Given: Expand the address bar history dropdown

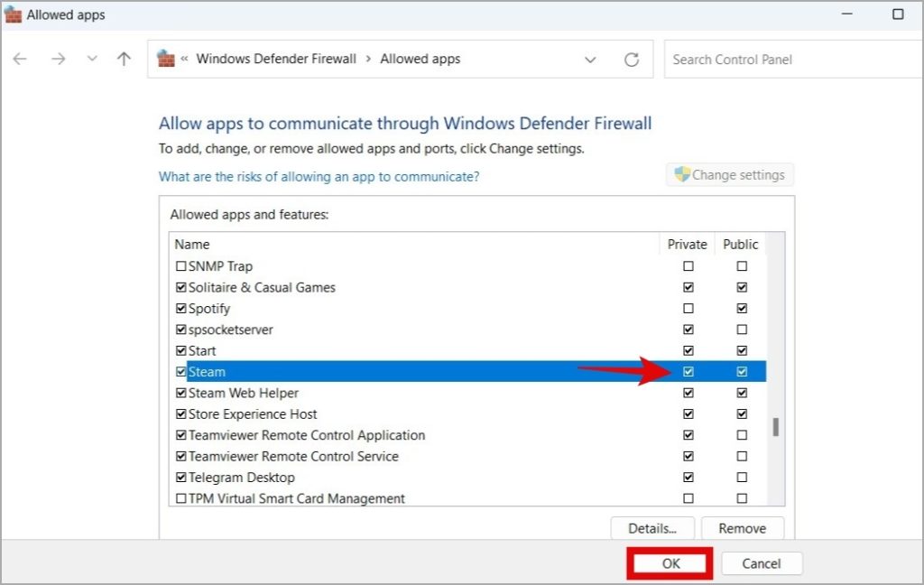Looking at the screenshot, I should coord(590,60).
